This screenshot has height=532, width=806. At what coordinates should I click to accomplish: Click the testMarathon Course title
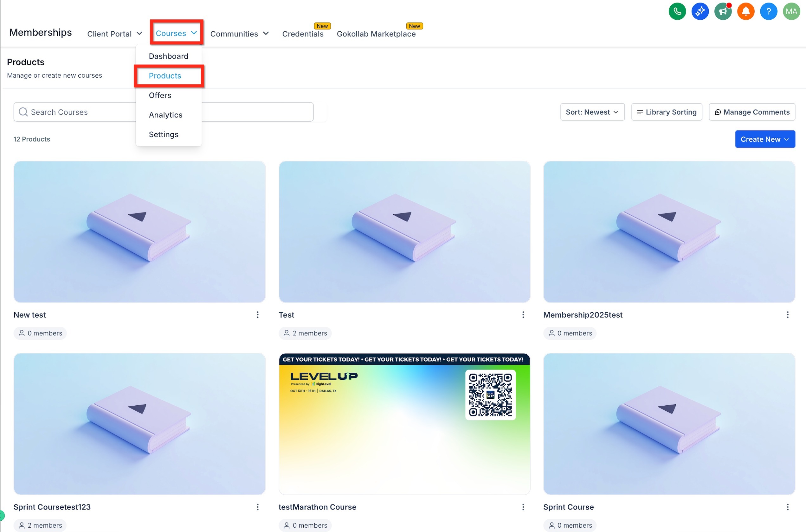pyautogui.click(x=317, y=507)
